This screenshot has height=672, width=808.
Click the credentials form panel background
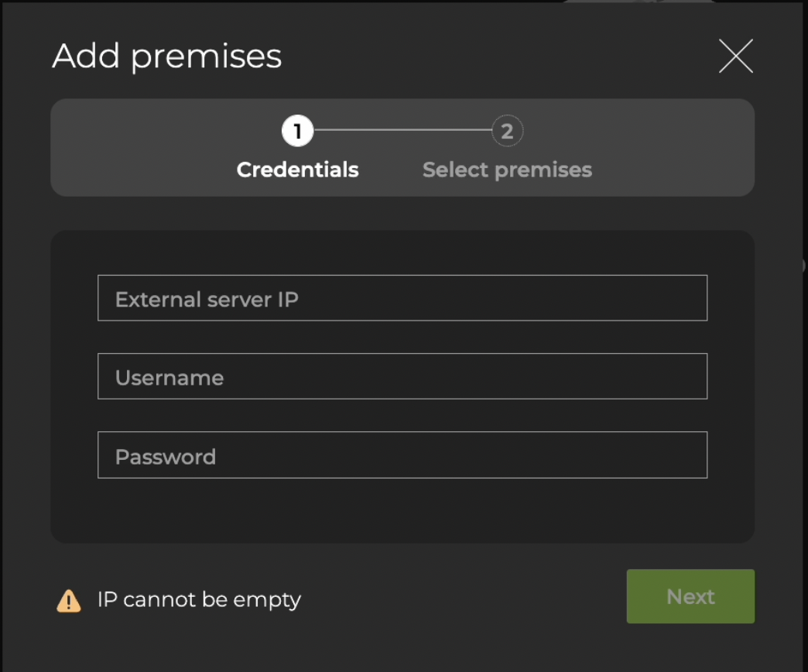pyautogui.click(x=402, y=511)
